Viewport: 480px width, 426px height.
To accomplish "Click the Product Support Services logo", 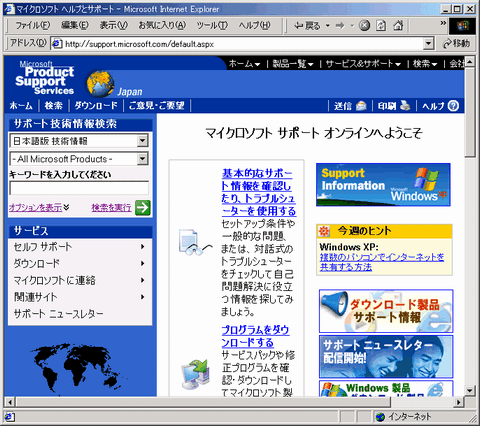I will tap(45, 79).
